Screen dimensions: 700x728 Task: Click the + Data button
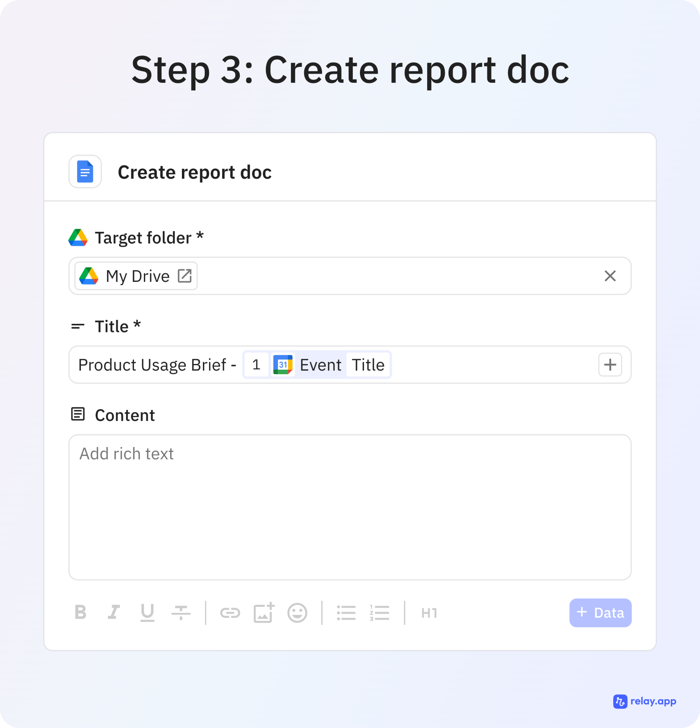click(x=600, y=612)
